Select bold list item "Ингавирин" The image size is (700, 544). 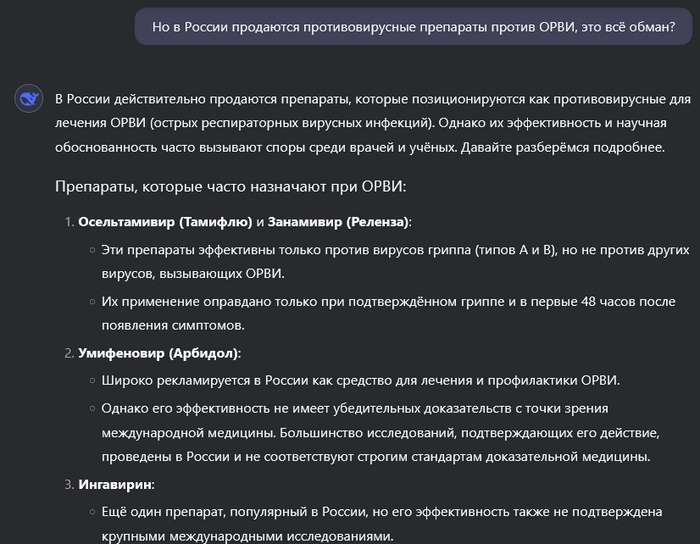click(x=115, y=485)
